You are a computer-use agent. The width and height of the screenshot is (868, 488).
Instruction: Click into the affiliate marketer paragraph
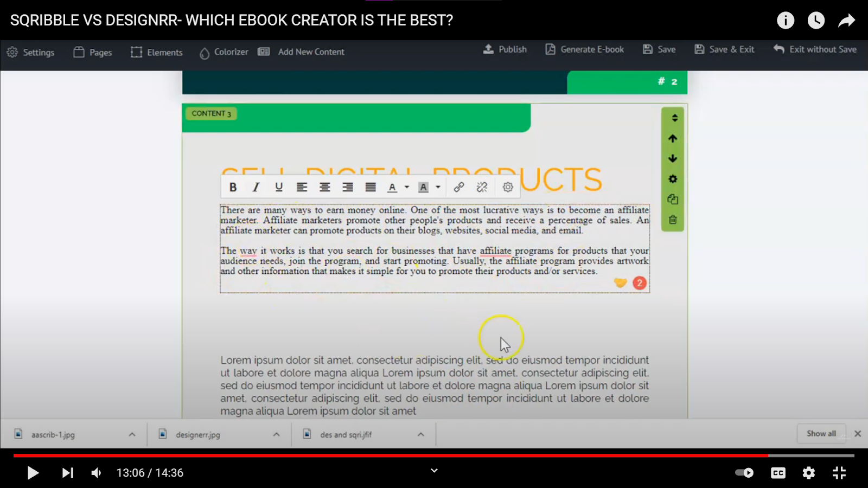point(435,220)
